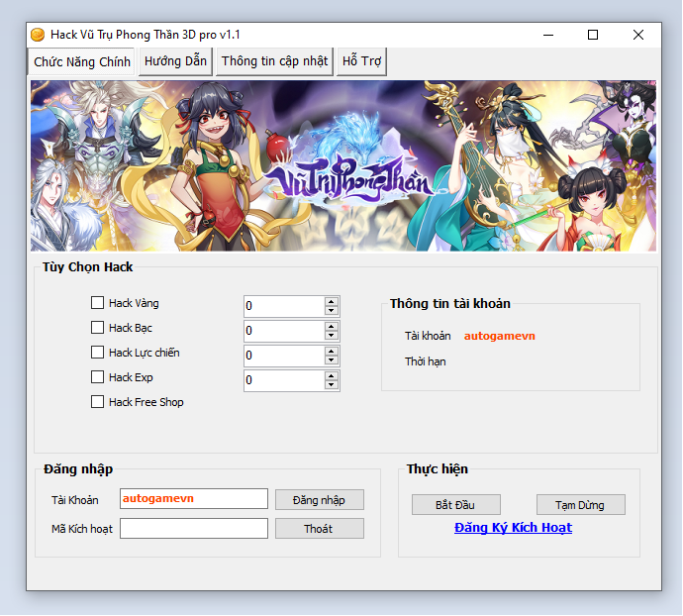Click the Tùy Chọn Hack group title
This screenshot has width=683, height=616.
click(87, 266)
